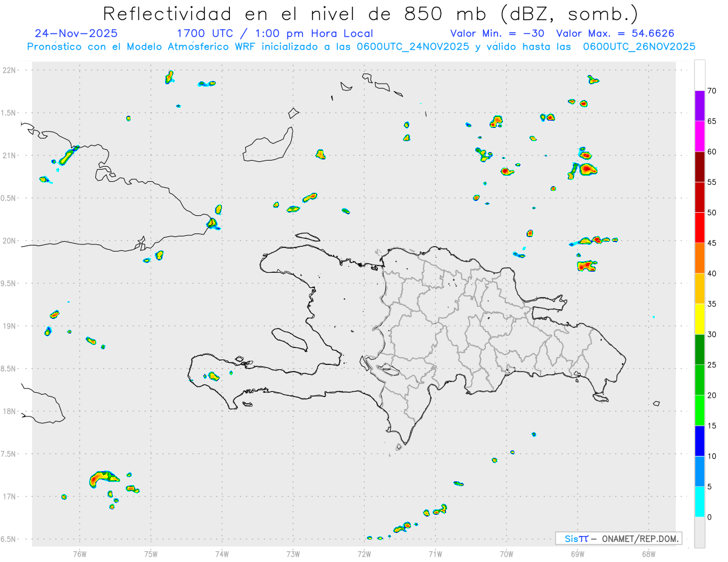This screenshot has height=562, width=728.
Task: Click the colorbar tick label '25'
Action: coord(712,365)
